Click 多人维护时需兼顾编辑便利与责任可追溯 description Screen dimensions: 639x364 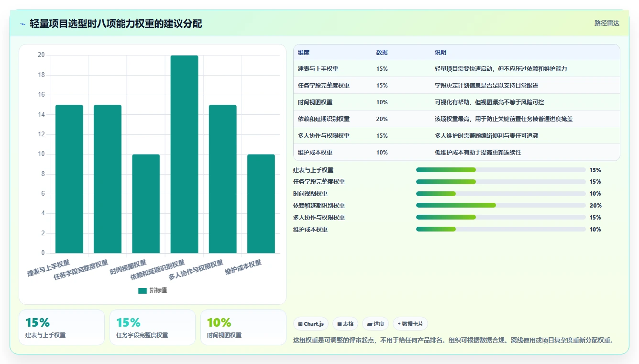486,136
